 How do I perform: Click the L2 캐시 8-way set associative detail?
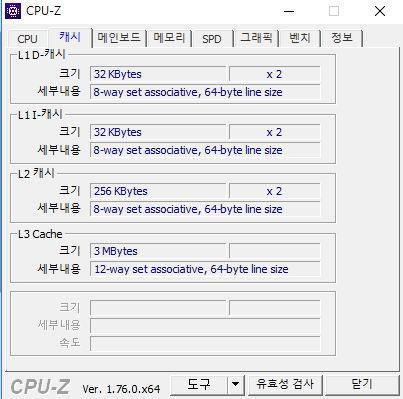coord(205,209)
